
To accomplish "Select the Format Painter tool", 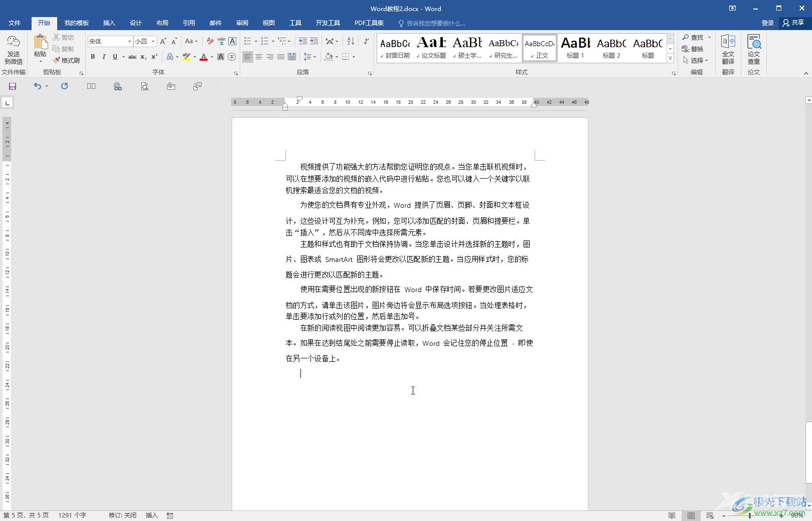I will 66,60.
